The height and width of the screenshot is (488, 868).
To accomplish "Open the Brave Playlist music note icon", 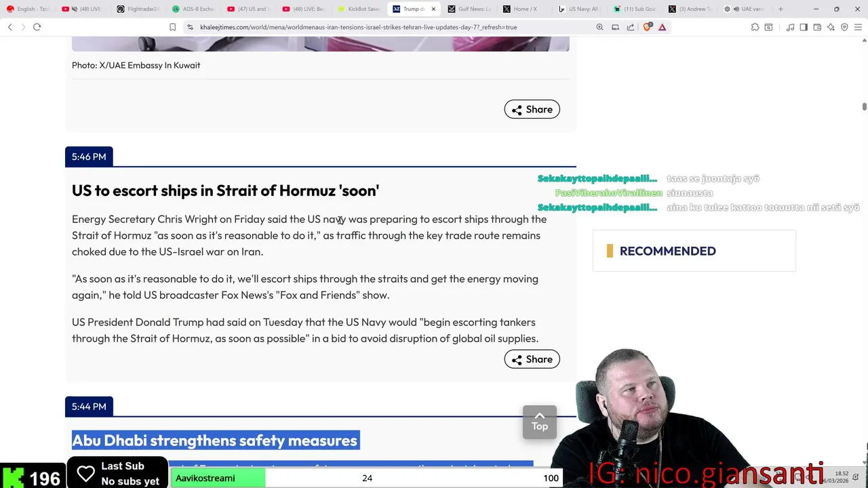I will click(790, 27).
